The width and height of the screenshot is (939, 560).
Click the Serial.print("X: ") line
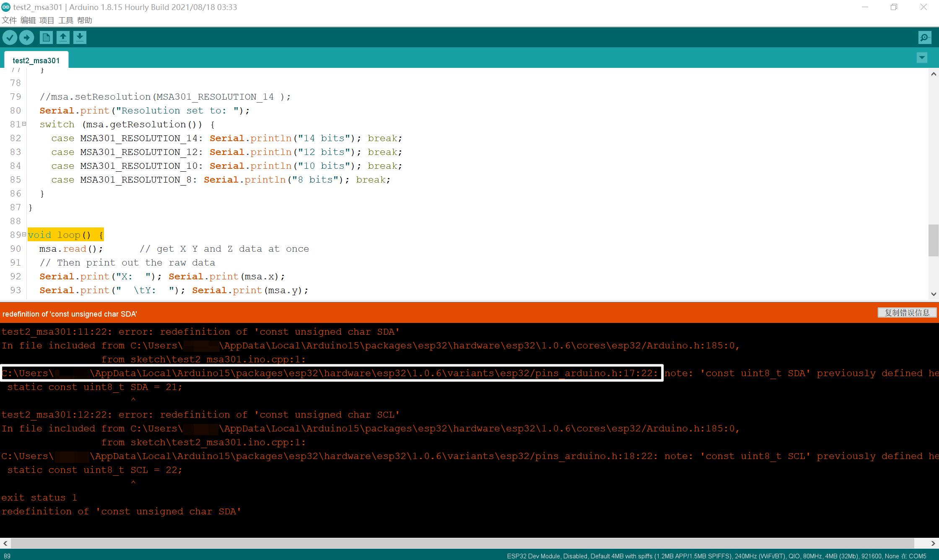[x=162, y=276]
